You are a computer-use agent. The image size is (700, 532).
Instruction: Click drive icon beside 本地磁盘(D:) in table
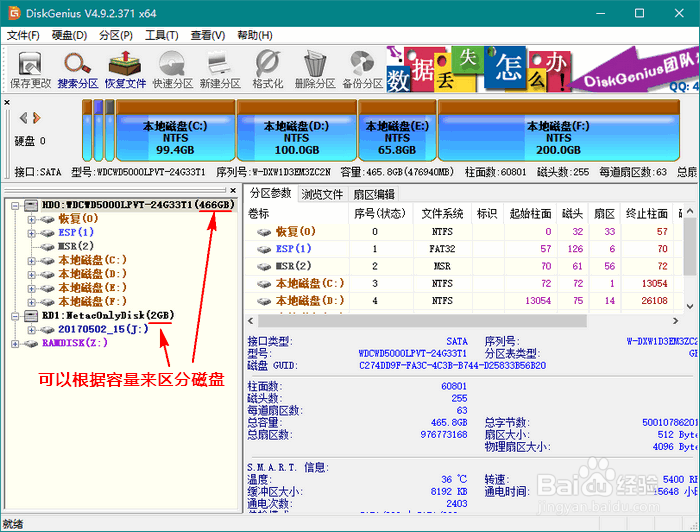click(264, 301)
